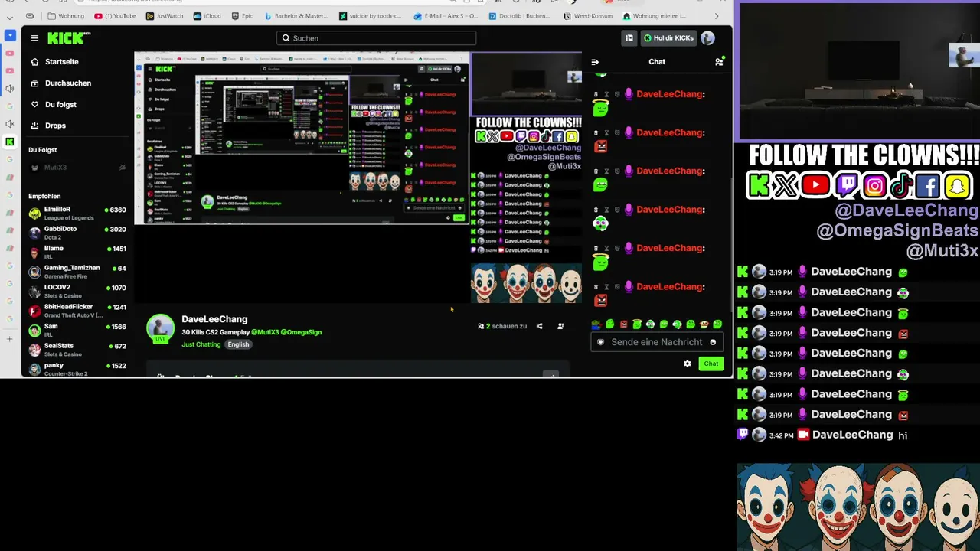Pick the last quick emote in chat bar
The height and width of the screenshot is (551, 980).
[x=717, y=324]
